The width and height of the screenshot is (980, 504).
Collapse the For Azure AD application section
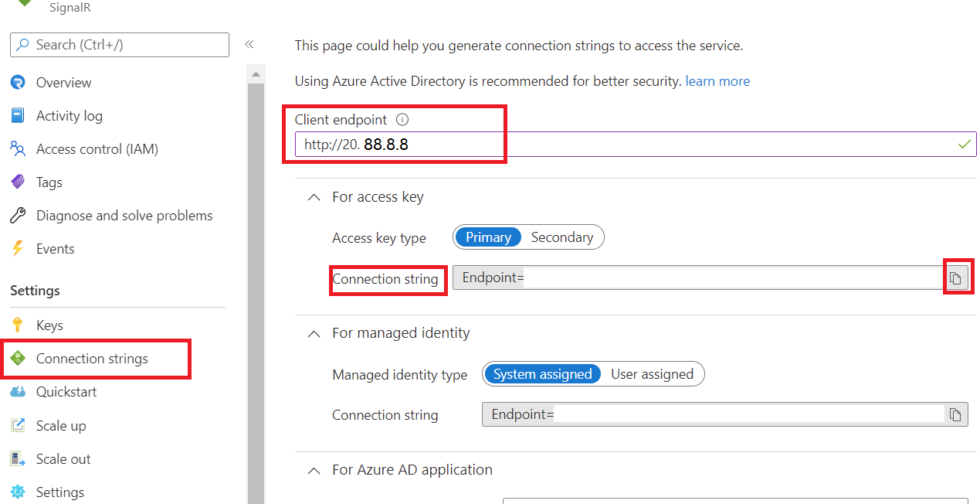[314, 469]
